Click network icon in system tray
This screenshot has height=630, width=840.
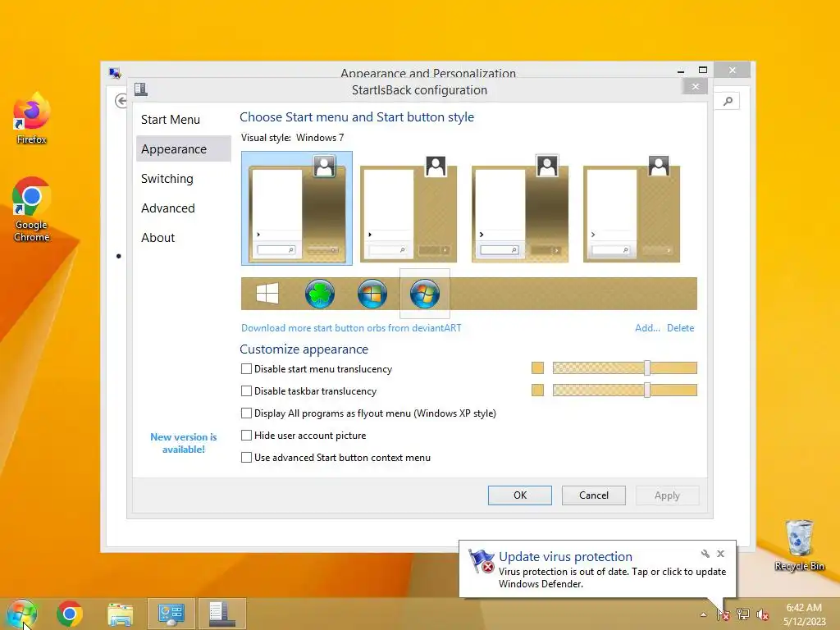point(743,614)
